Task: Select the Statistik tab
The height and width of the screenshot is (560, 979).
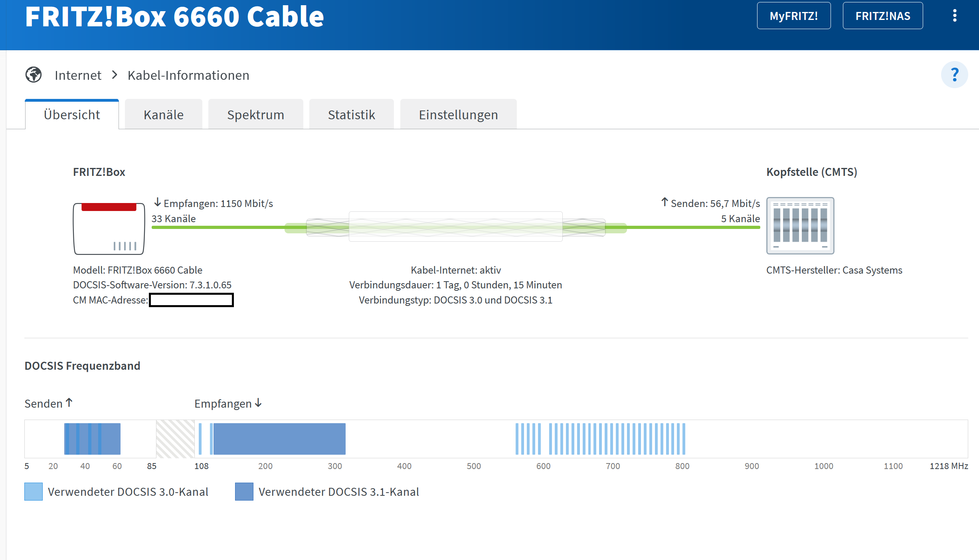Action: [351, 115]
